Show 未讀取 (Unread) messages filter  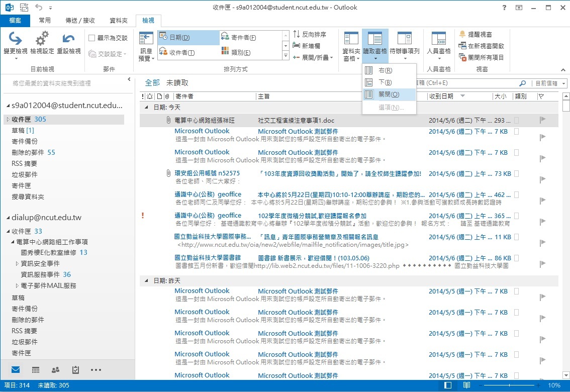click(177, 83)
